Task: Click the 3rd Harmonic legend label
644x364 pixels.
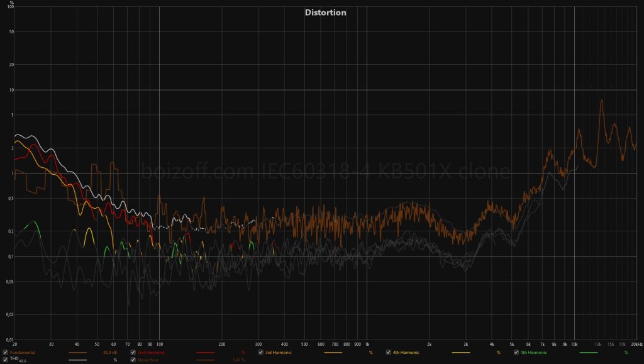Action: pos(279,353)
